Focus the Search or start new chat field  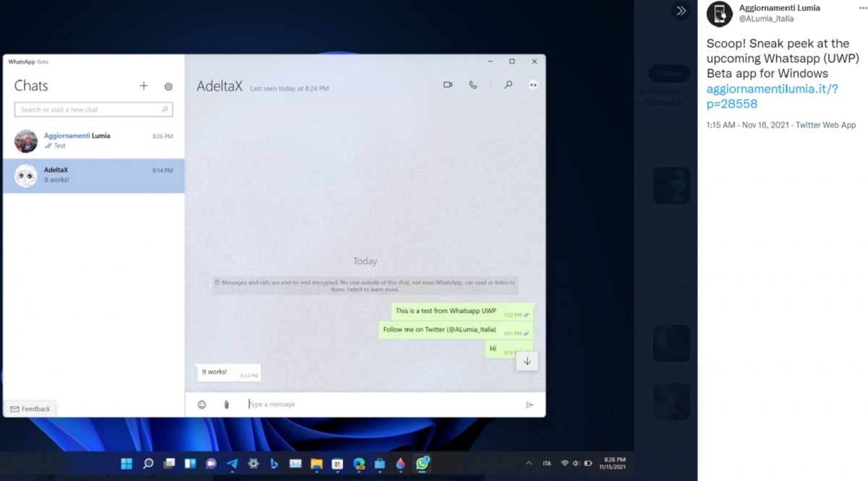pos(88,110)
